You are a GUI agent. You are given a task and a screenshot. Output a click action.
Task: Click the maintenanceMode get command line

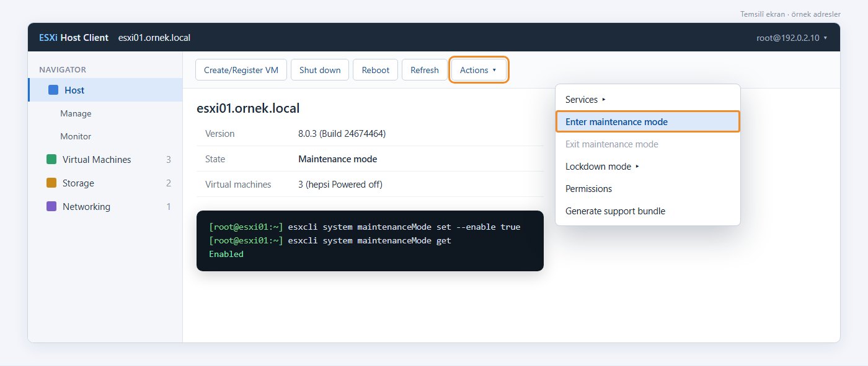370,240
